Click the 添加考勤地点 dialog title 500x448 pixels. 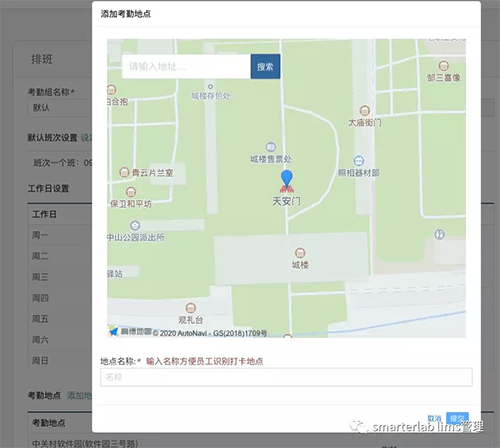(126, 14)
